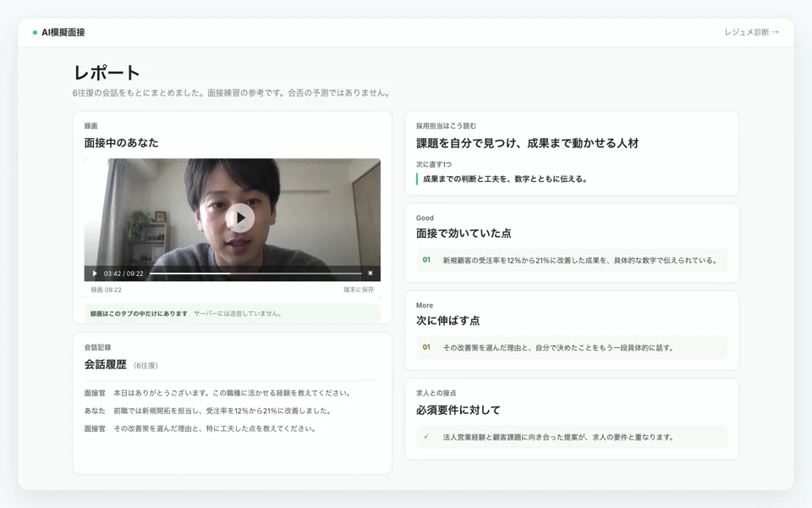
Task: Click the 面接中のあなた card title
Action: point(121,142)
